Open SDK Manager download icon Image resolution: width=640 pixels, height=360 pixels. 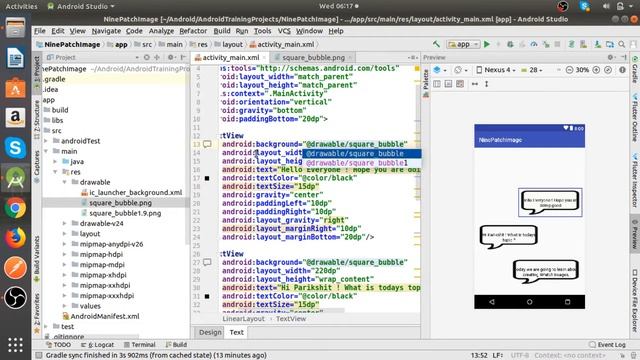click(598, 44)
